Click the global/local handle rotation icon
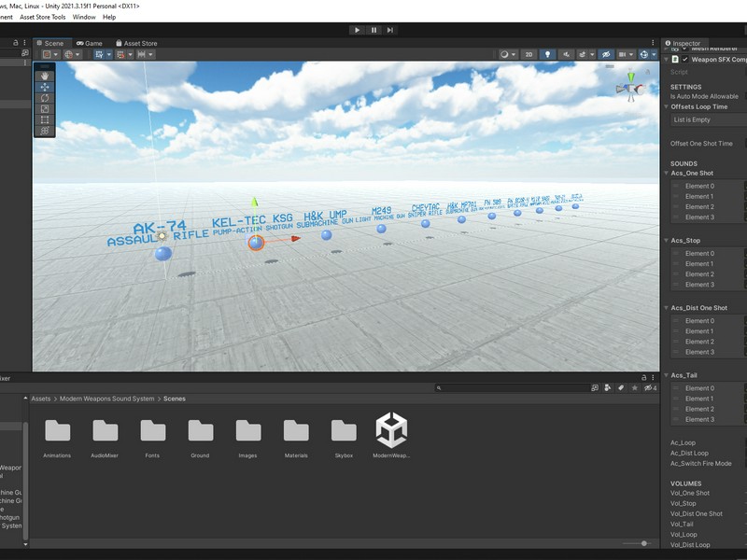747x560 pixels. tap(68, 54)
